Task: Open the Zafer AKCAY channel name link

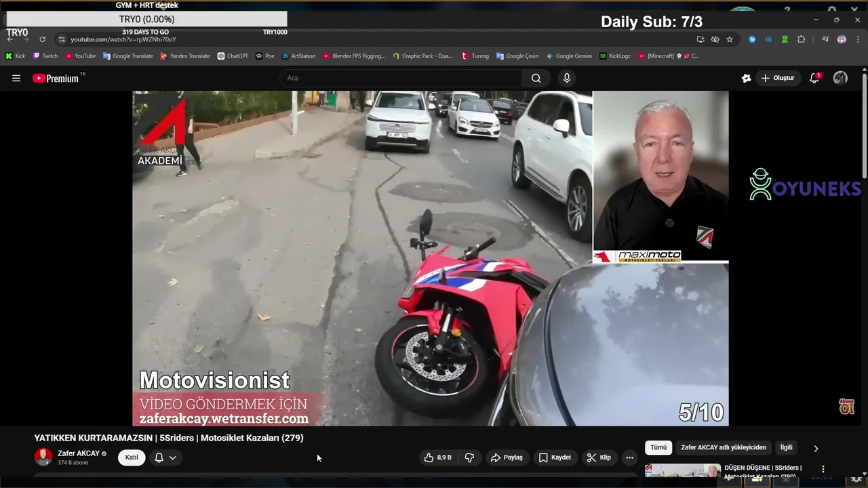Action: pyautogui.click(x=79, y=453)
